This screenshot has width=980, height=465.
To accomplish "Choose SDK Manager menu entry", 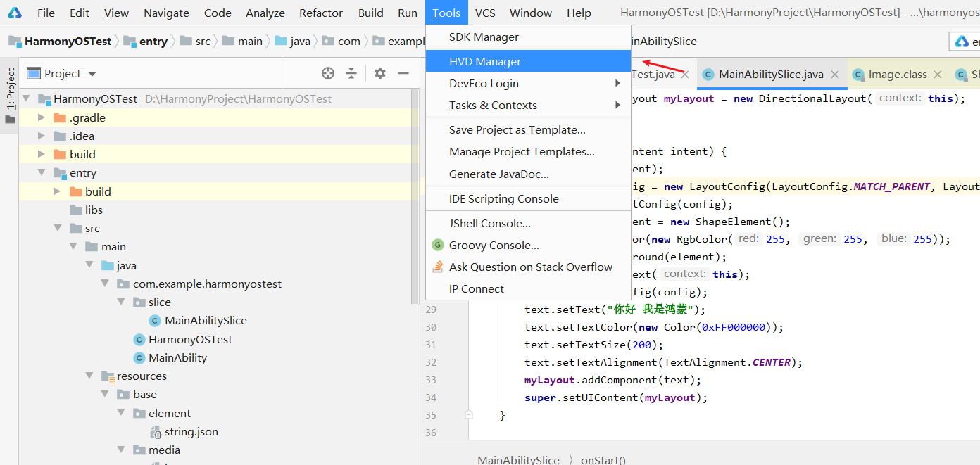I will tap(484, 37).
